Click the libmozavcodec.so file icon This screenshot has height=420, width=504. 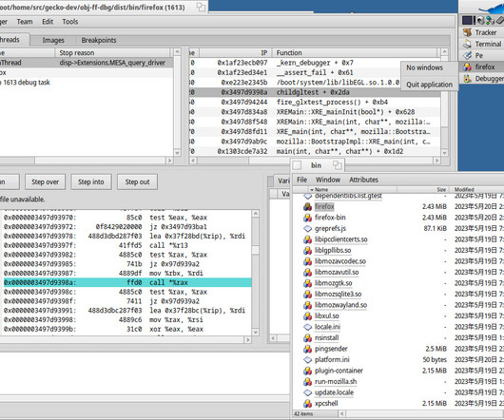pos(307,261)
